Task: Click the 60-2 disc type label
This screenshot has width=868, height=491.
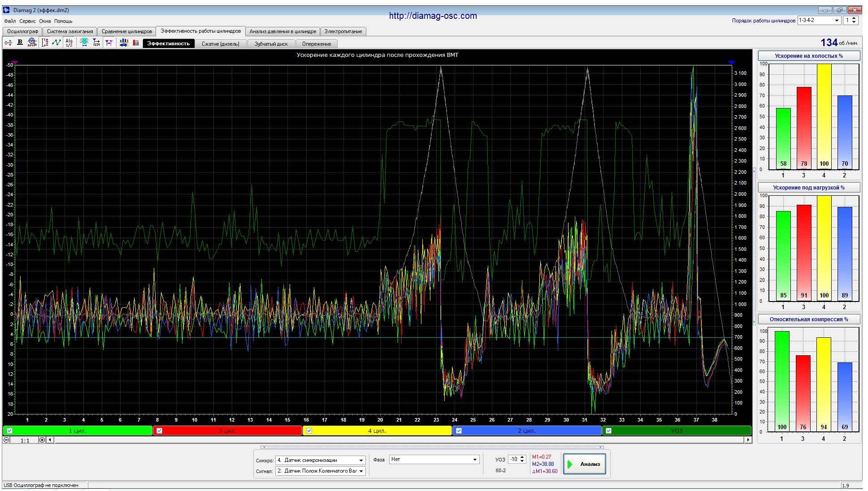Action: click(501, 471)
